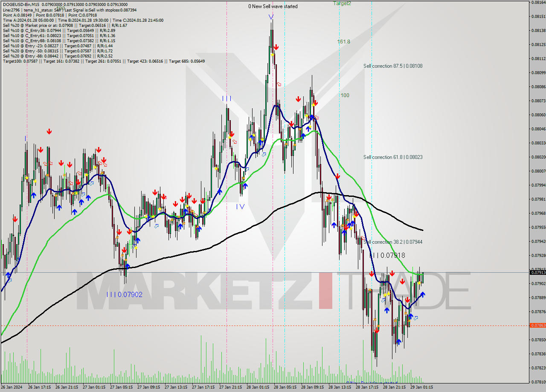Screen dimensions: 546x392
Task: Click the 0.08007 price axis label
Action: pyautogui.click(x=539, y=171)
